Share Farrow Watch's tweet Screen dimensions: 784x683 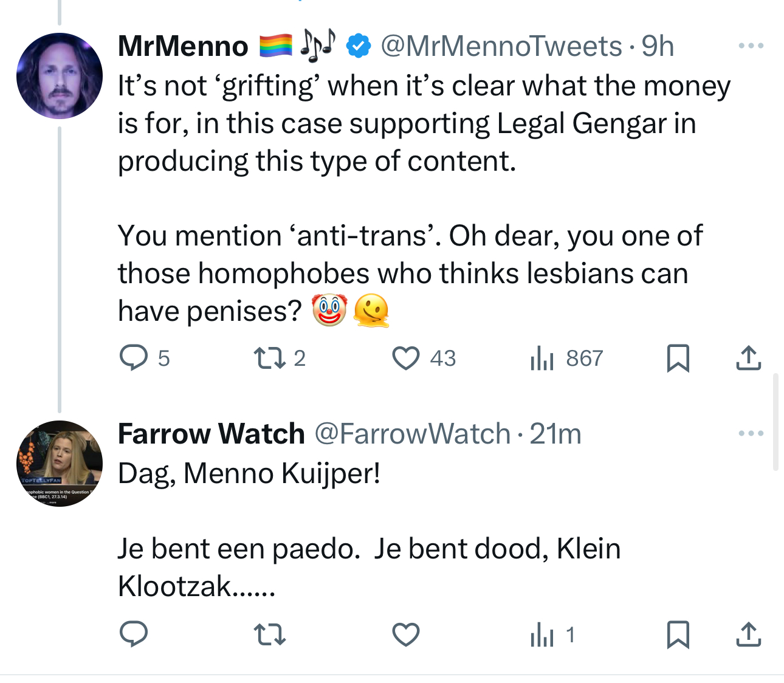[x=748, y=635]
